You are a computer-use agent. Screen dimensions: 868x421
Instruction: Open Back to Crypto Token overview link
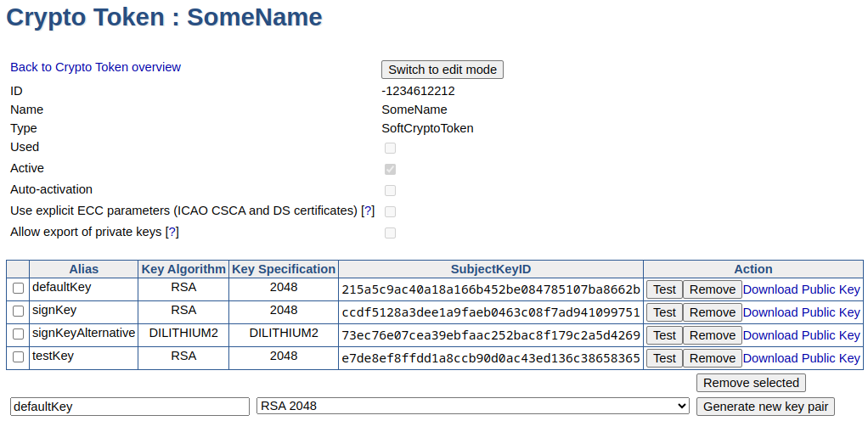click(95, 67)
